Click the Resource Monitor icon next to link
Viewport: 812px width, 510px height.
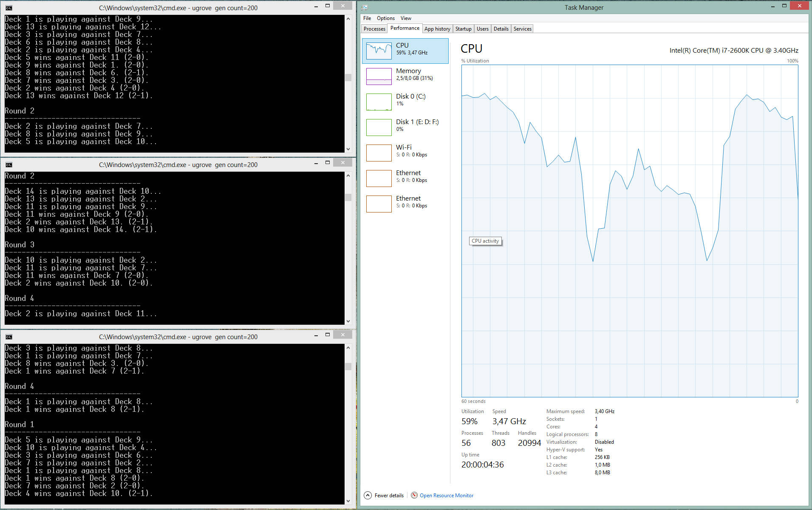414,495
